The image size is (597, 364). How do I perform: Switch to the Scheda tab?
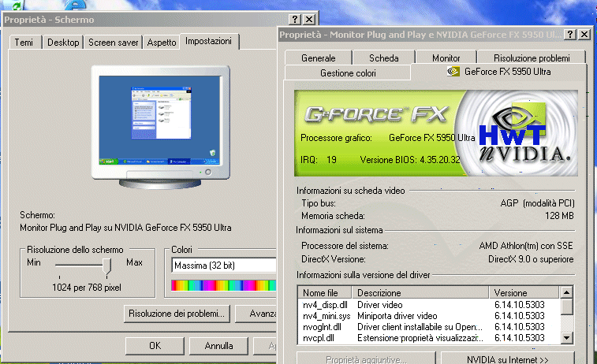[x=384, y=58]
